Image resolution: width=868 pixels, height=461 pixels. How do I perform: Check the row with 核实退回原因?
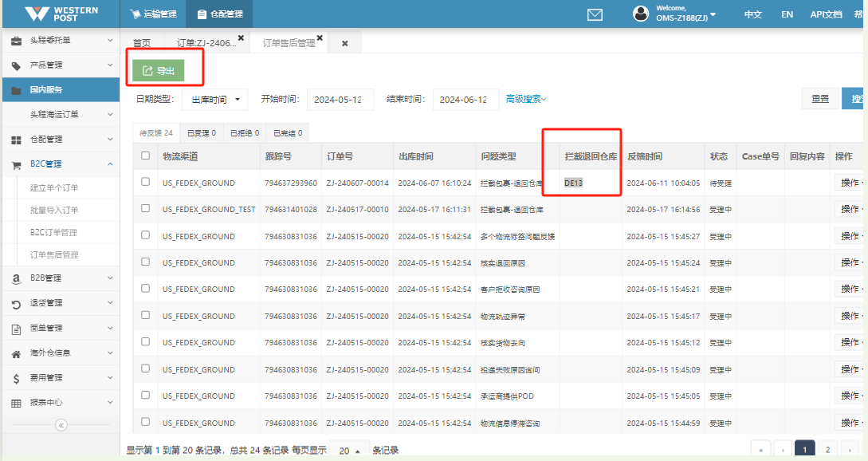146,262
